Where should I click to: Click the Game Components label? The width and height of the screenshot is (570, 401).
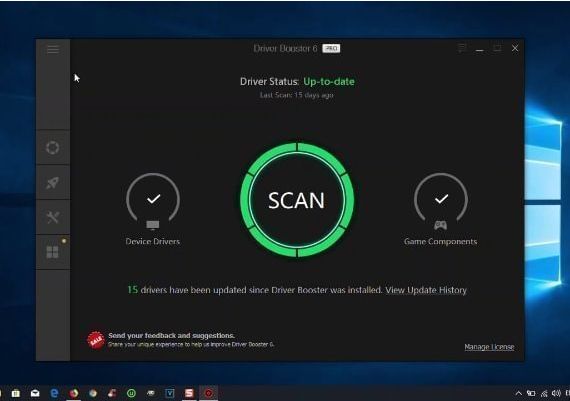point(441,241)
